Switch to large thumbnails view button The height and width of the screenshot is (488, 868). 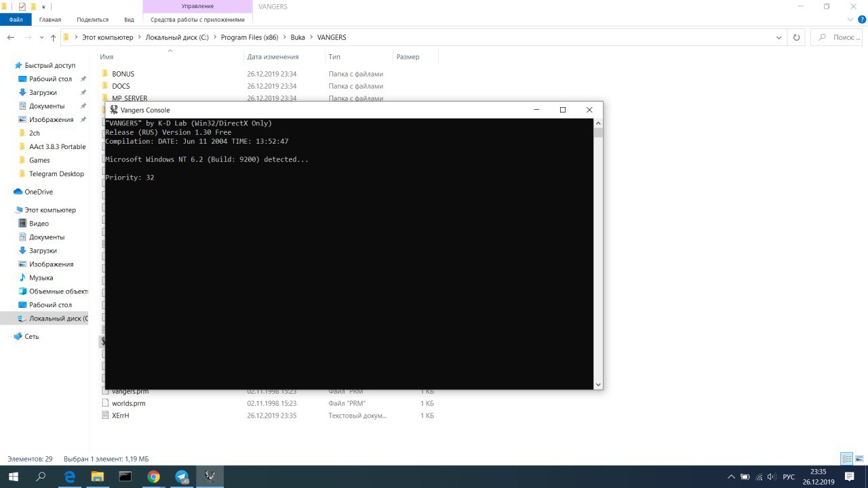coord(859,459)
